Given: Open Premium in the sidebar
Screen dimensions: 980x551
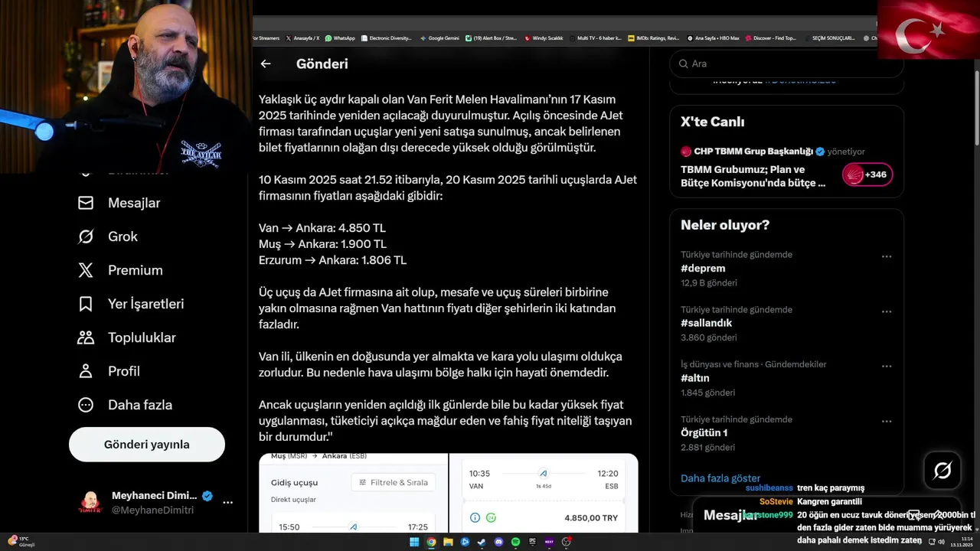Looking at the screenshot, I should coord(120,270).
